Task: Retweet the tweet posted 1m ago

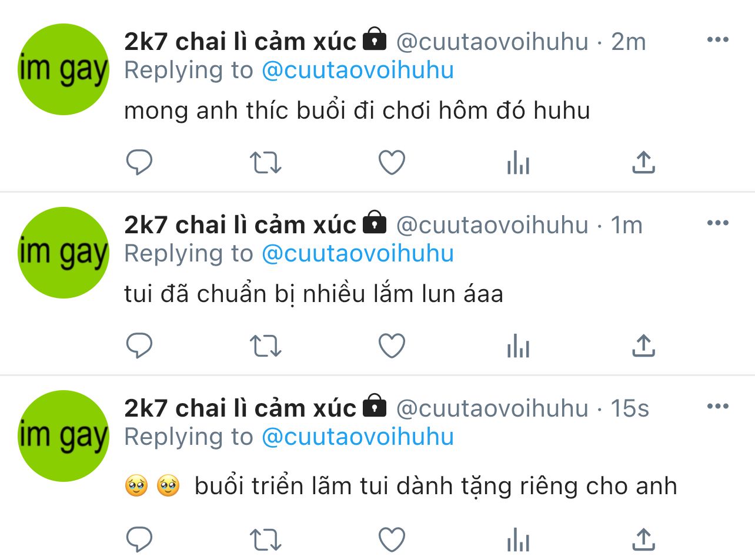Action: [265, 346]
